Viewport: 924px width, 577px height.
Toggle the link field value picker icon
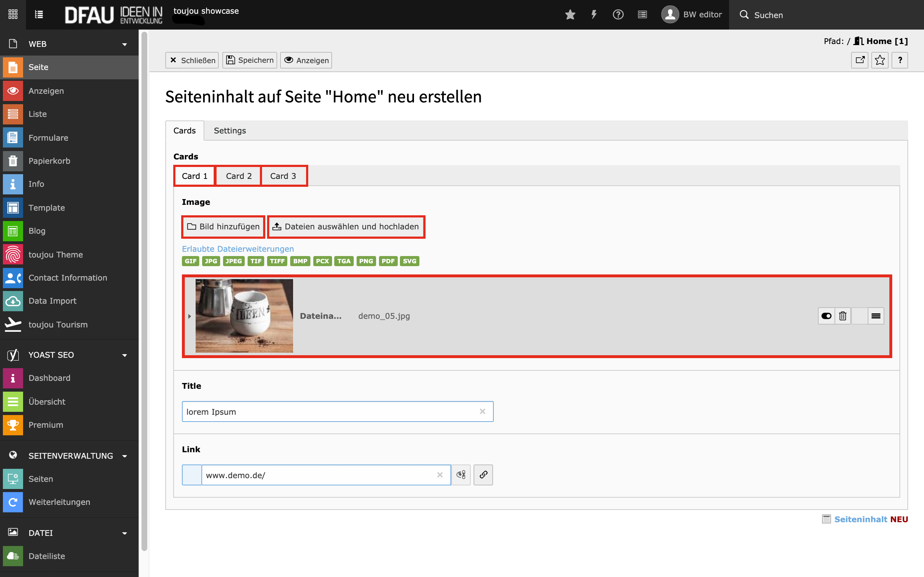[x=461, y=475]
